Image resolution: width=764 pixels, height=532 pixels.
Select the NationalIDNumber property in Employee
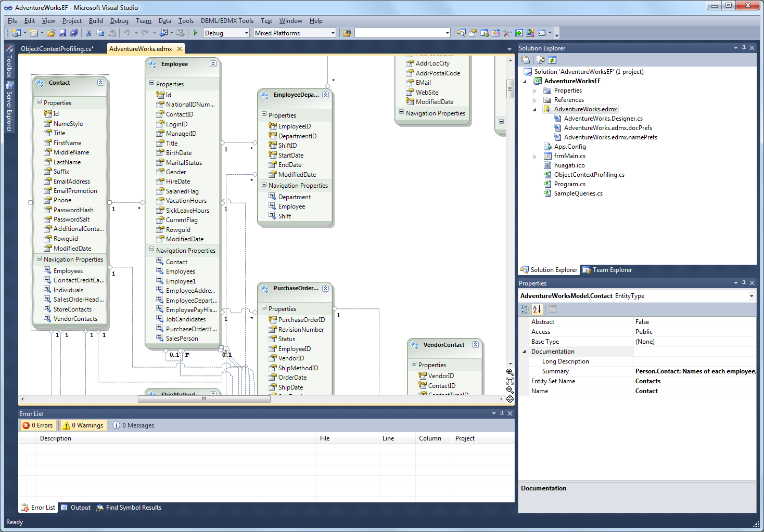tap(190, 105)
